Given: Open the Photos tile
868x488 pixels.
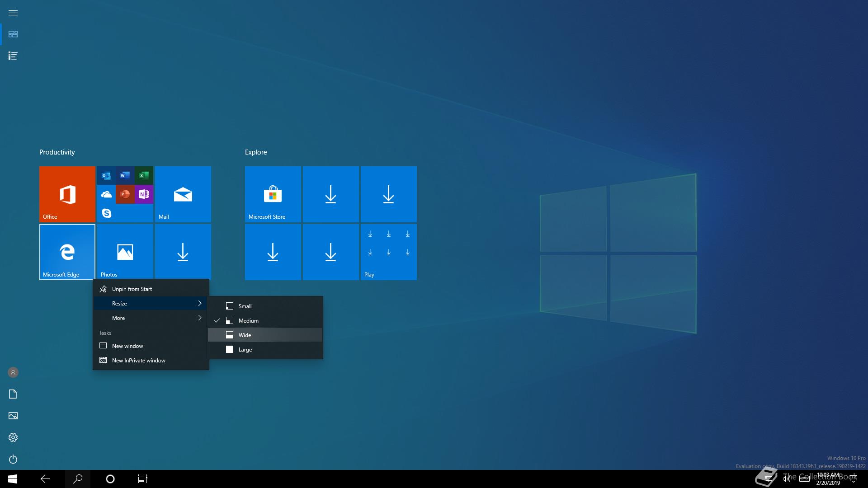Looking at the screenshot, I should 125,252.
